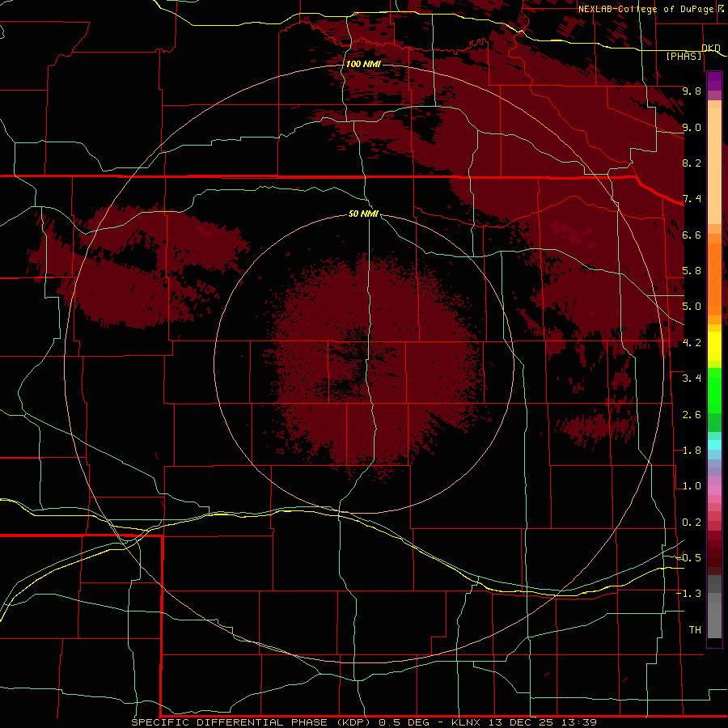Viewport: 728px width, 728px height.
Task: Click the 5.0 scale value
Action: click(x=692, y=307)
